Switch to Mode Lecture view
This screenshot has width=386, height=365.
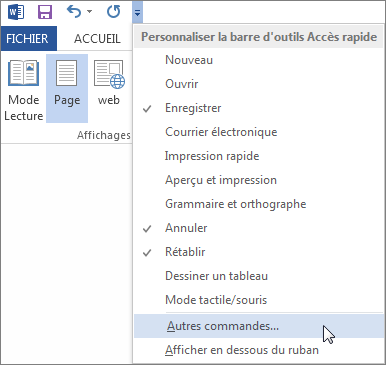(23, 90)
